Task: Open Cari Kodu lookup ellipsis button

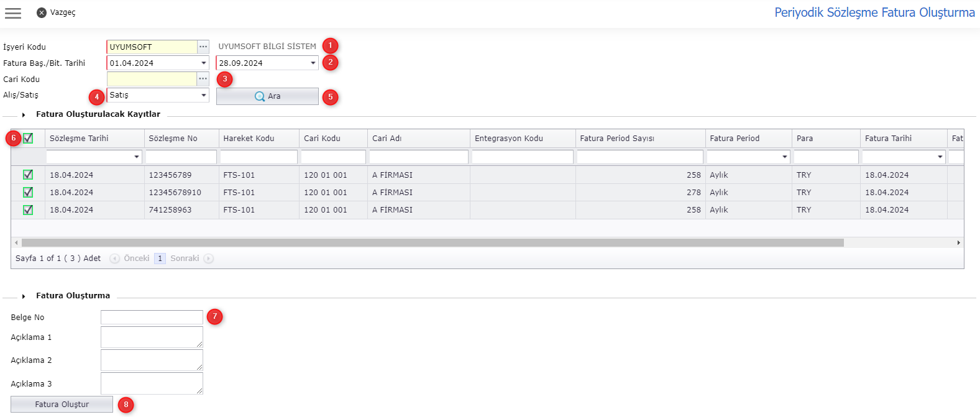Action: click(x=203, y=79)
